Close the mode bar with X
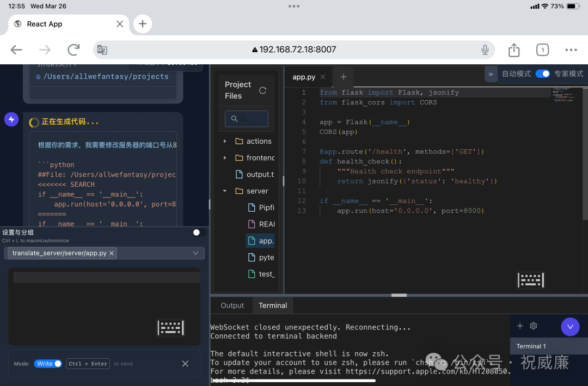The image size is (588, 386). click(x=185, y=364)
